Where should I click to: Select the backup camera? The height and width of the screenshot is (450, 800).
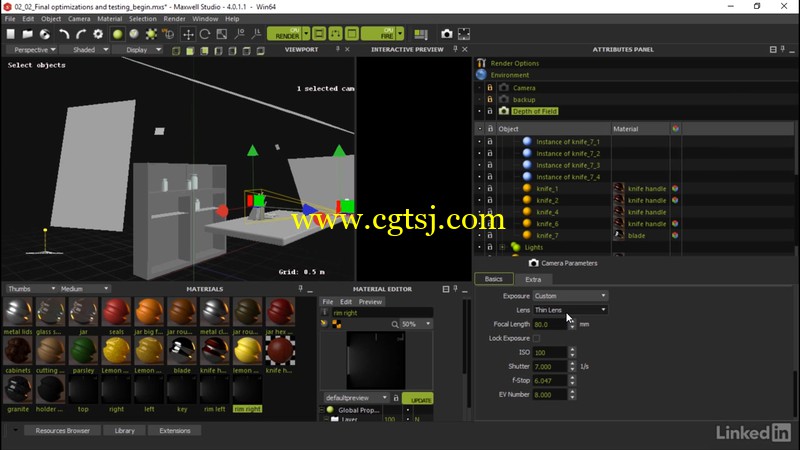(524, 99)
